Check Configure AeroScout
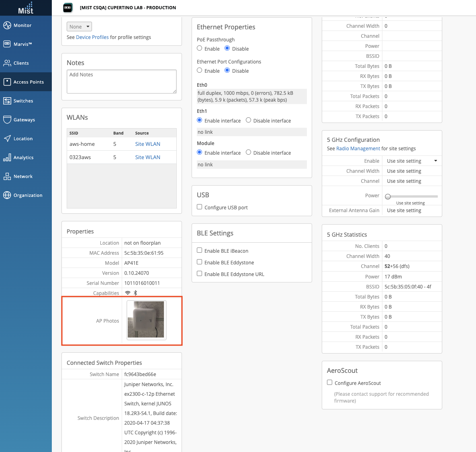 (x=330, y=382)
